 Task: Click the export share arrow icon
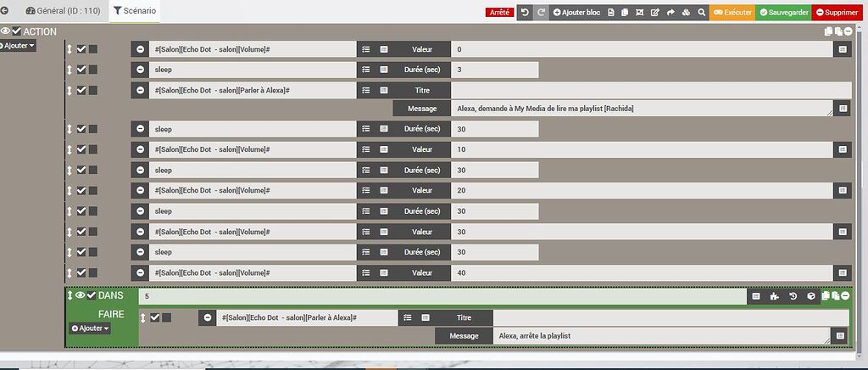[x=670, y=13]
